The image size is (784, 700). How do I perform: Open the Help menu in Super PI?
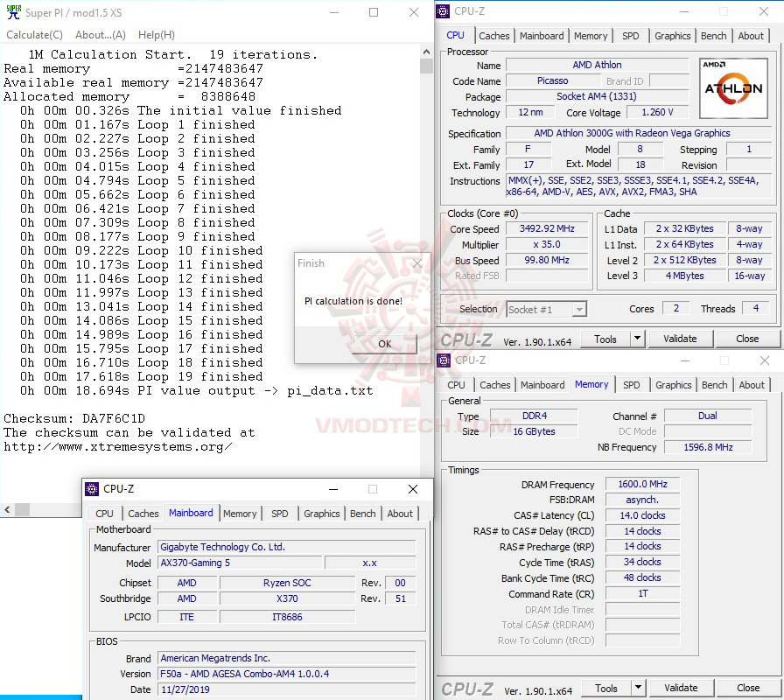(x=157, y=35)
